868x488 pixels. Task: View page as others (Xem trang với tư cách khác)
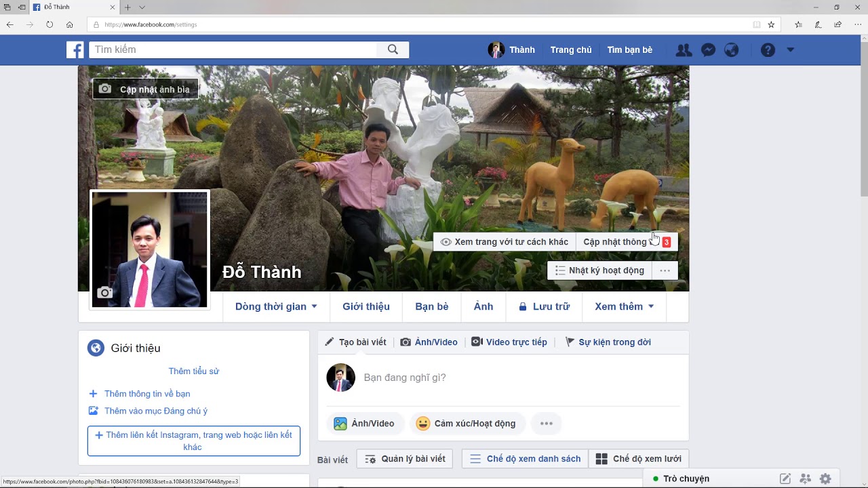tap(504, 242)
